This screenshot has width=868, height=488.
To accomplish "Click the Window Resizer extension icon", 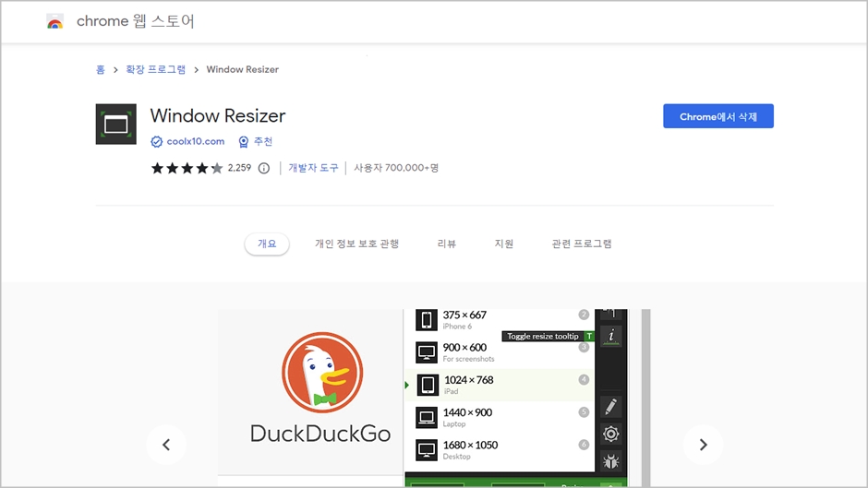I will pos(115,124).
